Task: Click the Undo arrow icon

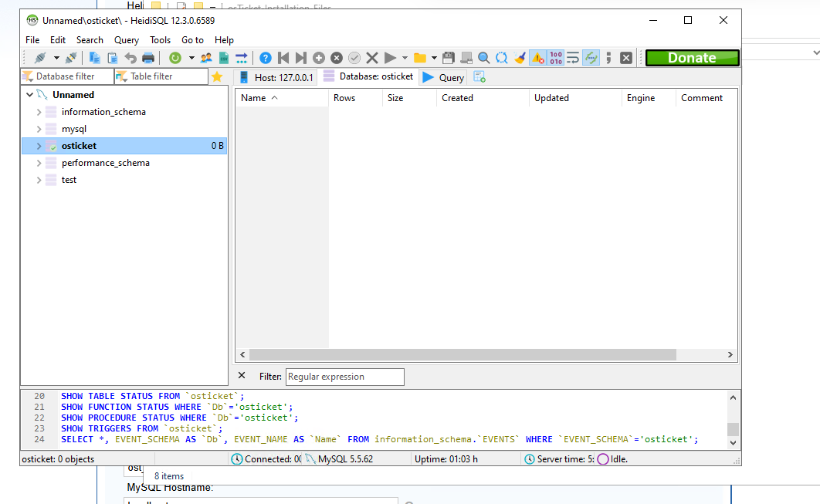Action: click(x=130, y=58)
